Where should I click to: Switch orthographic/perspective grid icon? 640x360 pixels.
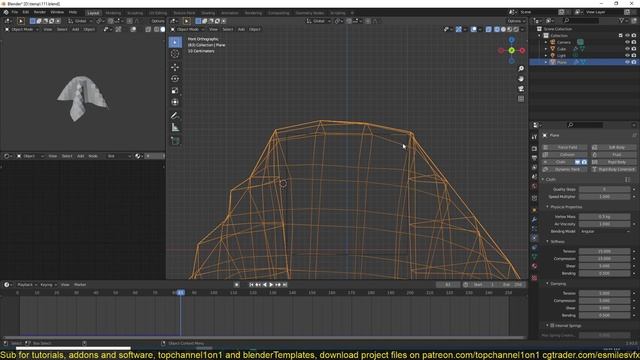[x=521, y=99]
